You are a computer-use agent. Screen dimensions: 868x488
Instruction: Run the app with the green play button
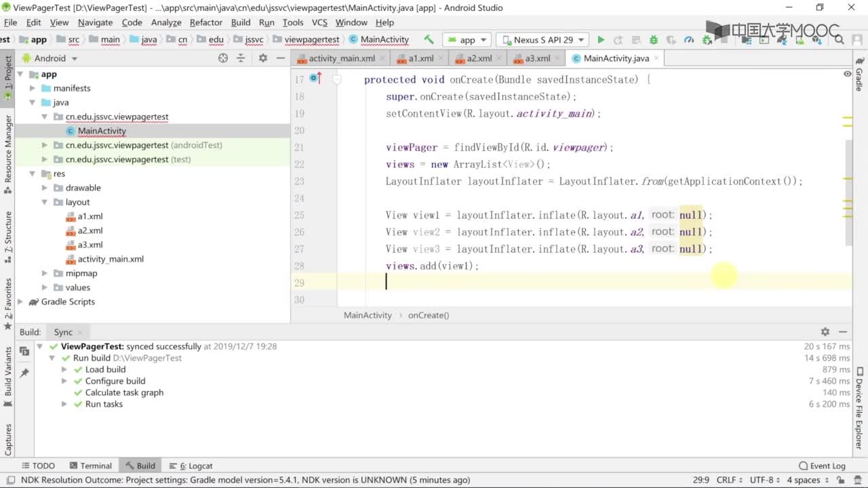point(601,40)
